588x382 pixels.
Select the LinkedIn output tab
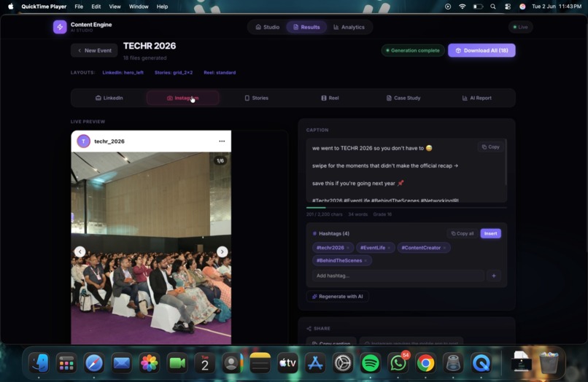pos(109,98)
